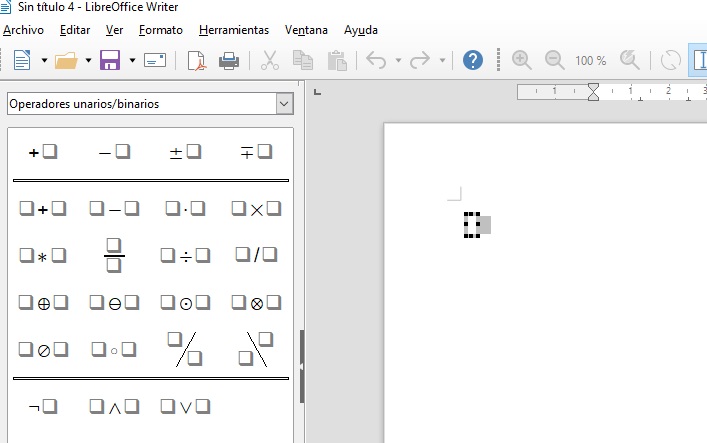
Task: Click the selected formula object in document
Action: pos(476,225)
